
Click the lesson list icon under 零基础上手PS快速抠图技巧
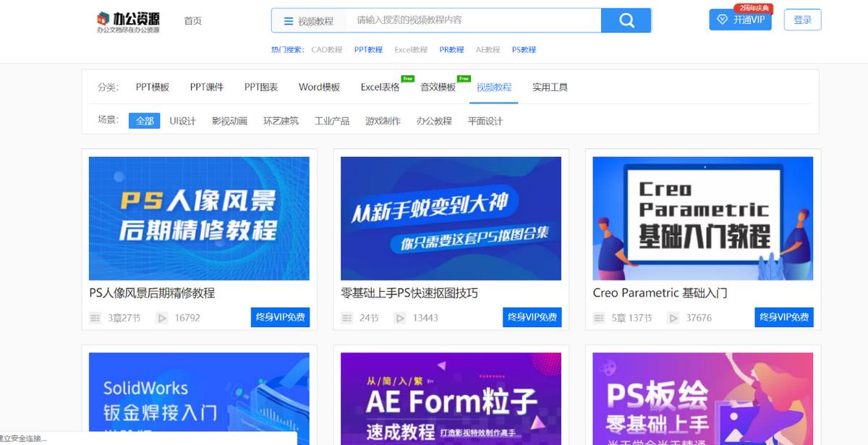(x=346, y=318)
